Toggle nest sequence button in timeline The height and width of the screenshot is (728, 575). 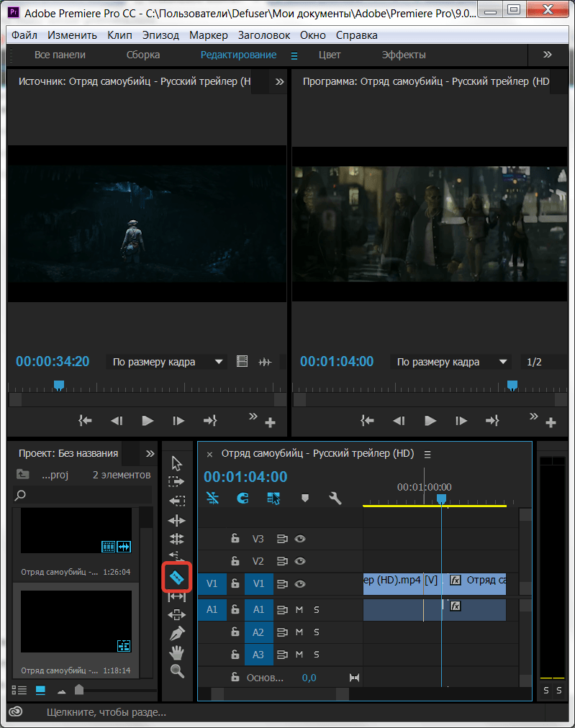(x=213, y=499)
